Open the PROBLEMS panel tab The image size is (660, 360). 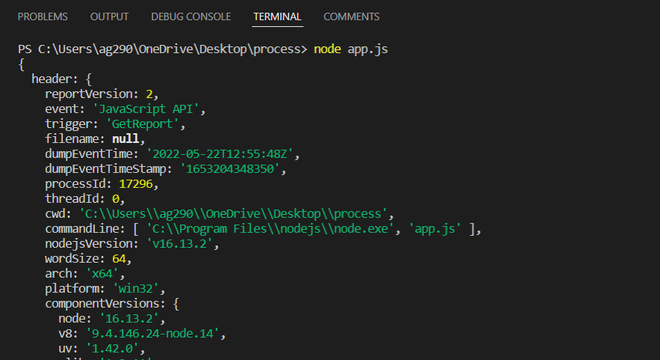pos(43,17)
